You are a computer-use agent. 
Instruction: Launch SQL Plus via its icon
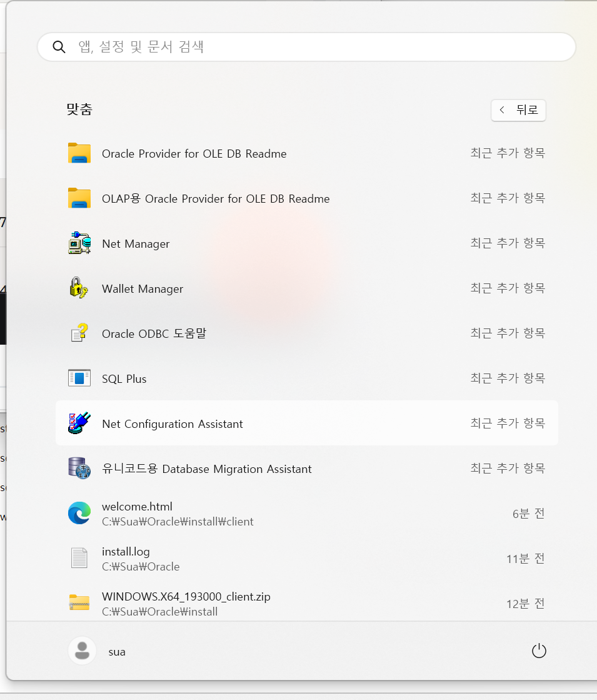click(79, 378)
